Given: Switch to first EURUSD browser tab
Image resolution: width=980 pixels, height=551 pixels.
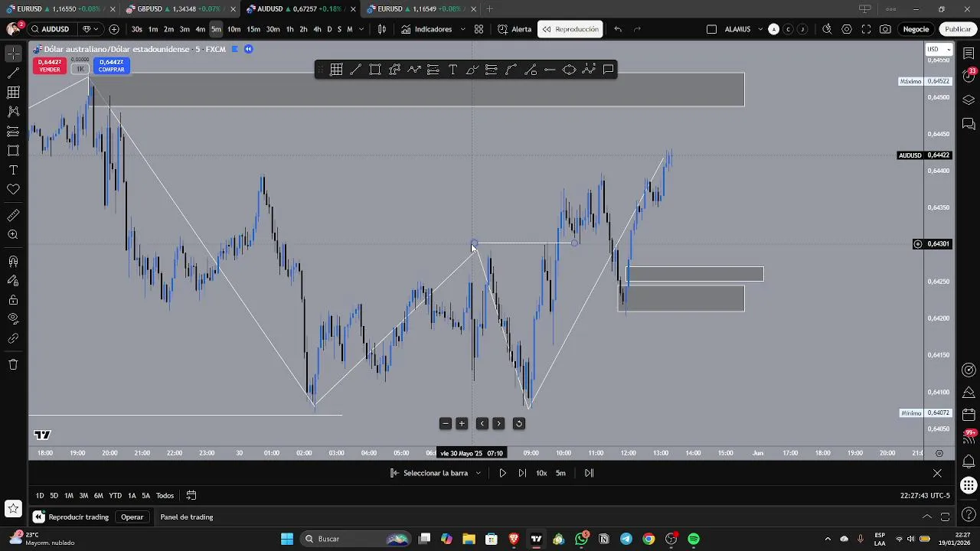Looking at the screenshot, I should click(60, 9).
